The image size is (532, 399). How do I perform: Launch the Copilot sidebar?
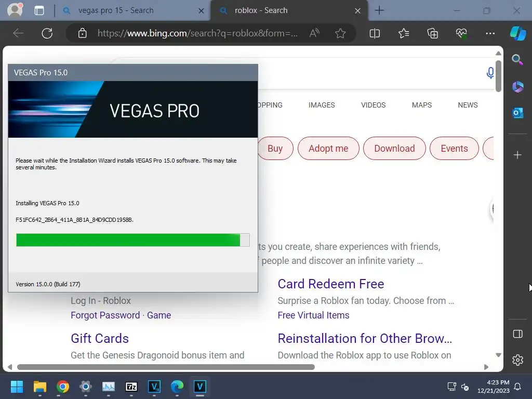(x=518, y=33)
